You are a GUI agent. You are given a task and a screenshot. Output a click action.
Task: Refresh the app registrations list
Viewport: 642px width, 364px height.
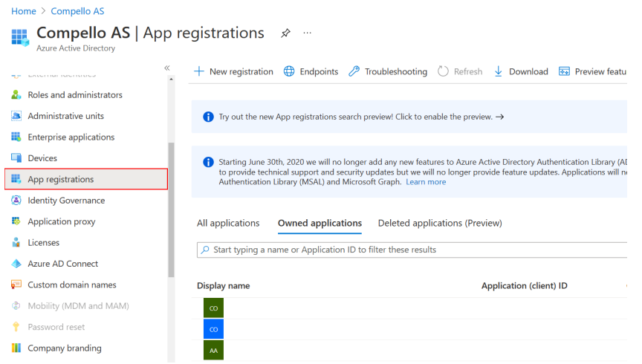point(460,71)
